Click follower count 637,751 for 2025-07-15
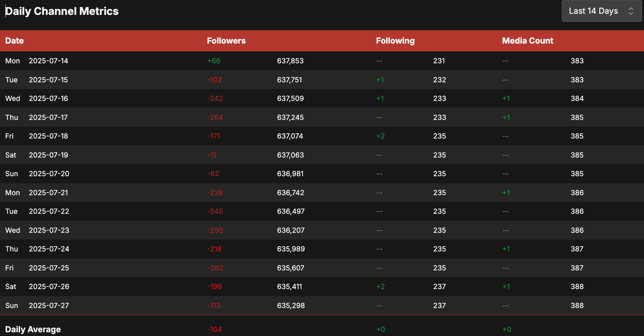This screenshot has height=336, width=644. (x=290, y=80)
